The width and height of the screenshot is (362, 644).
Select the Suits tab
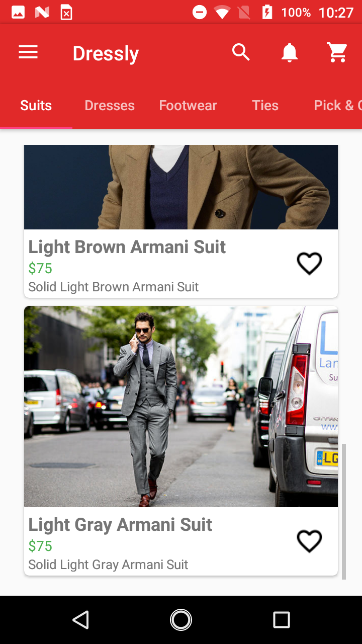click(36, 105)
